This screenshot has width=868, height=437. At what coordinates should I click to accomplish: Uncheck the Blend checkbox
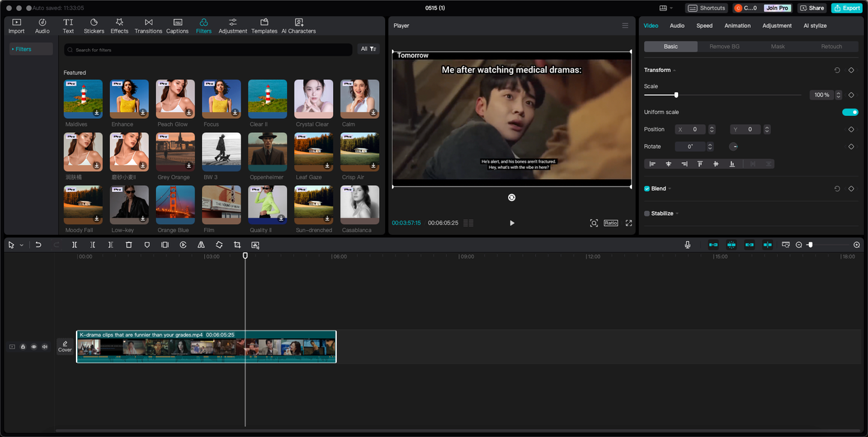click(x=647, y=189)
